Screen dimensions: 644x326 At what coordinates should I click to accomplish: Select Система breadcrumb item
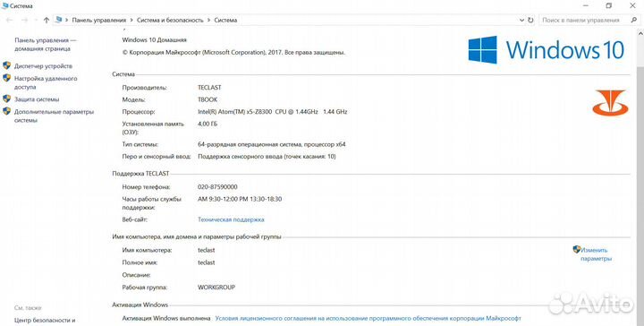225,20
